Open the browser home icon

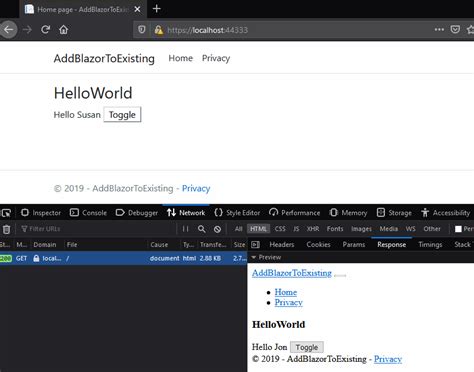63,30
